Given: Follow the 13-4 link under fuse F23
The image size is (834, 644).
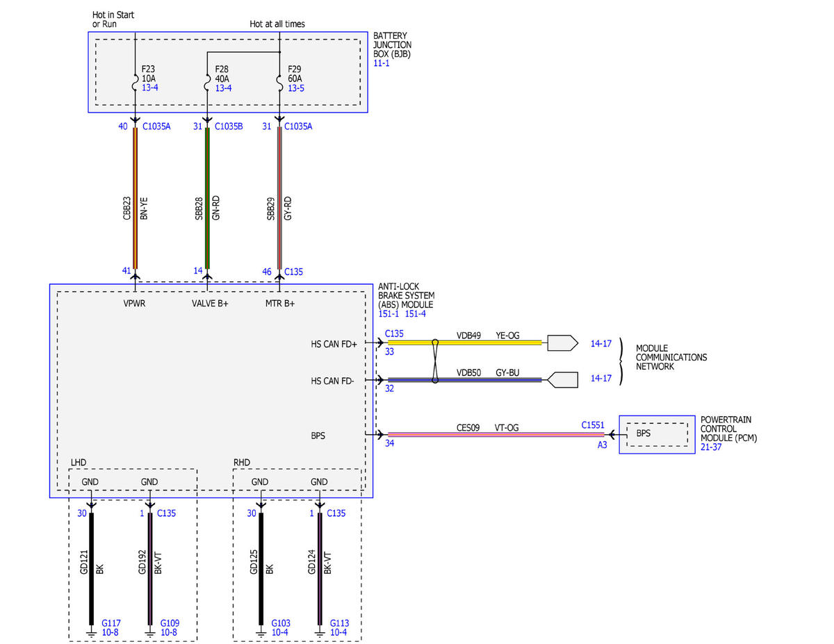Looking at the screenshot, I should pyautogui.click(x=150, y=88).
